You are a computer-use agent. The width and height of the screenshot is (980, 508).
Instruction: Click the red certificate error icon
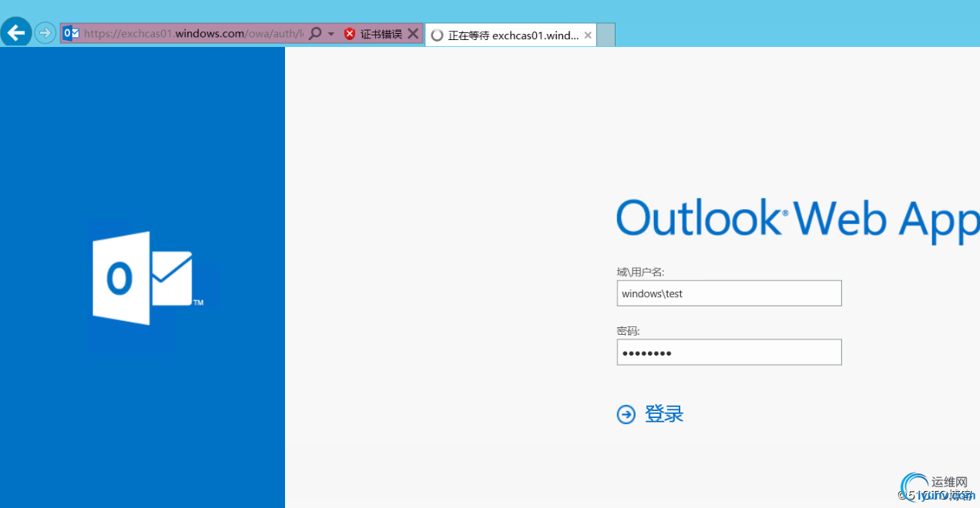350,34
